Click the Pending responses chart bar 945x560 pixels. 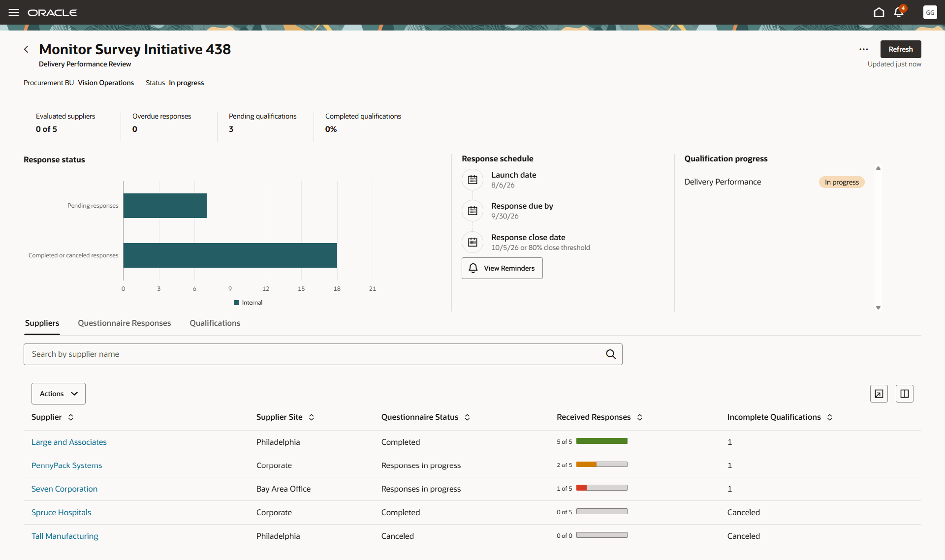coord(165,206)
